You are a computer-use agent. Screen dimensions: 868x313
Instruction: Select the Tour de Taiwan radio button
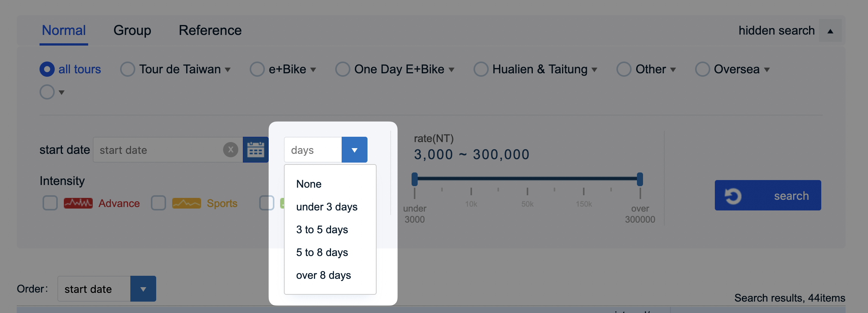coord(127,69)
